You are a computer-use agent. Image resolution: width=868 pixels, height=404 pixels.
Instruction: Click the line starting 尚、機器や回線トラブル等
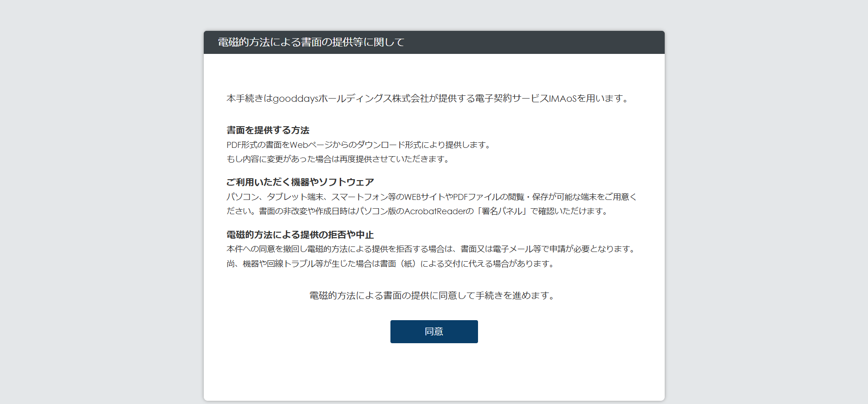click(x=391, y=264)
